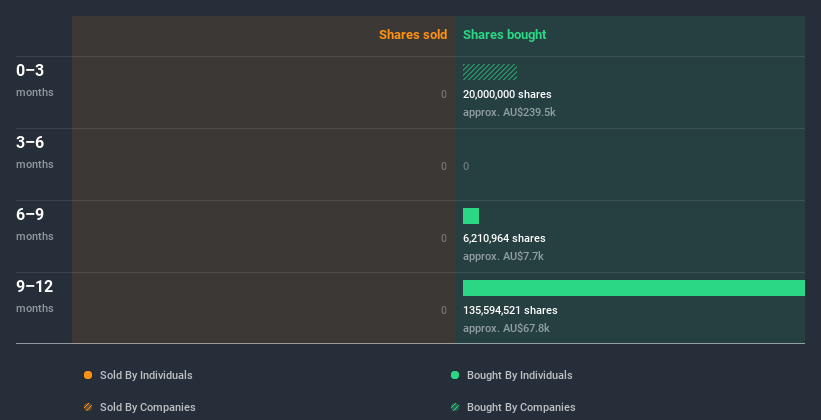Click the 3–6 months row label

click(35, 152)
